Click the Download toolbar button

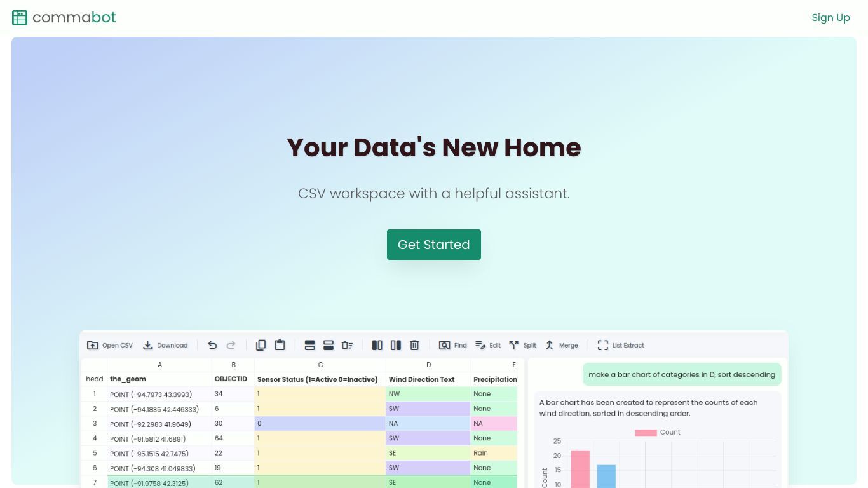point(165,345)
